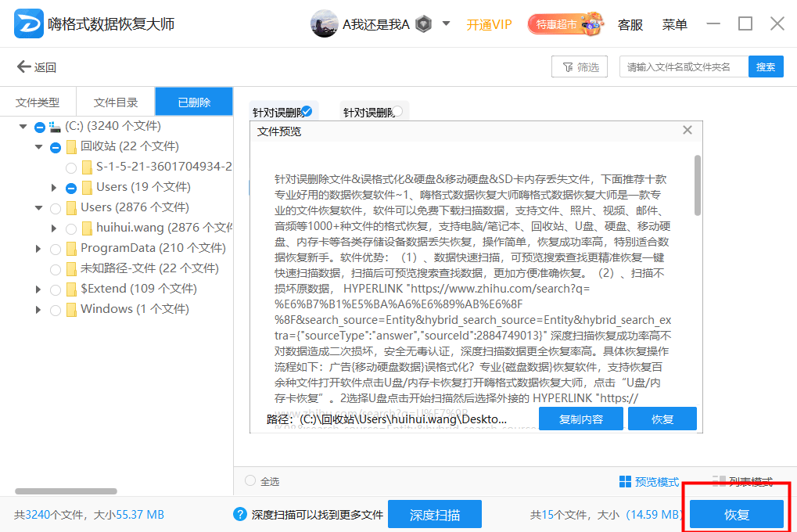Image resolution: width=797 pixels, height=532 pixels.
Task: Close the 文件预览 preview dialog
Action: pos(688,130)
